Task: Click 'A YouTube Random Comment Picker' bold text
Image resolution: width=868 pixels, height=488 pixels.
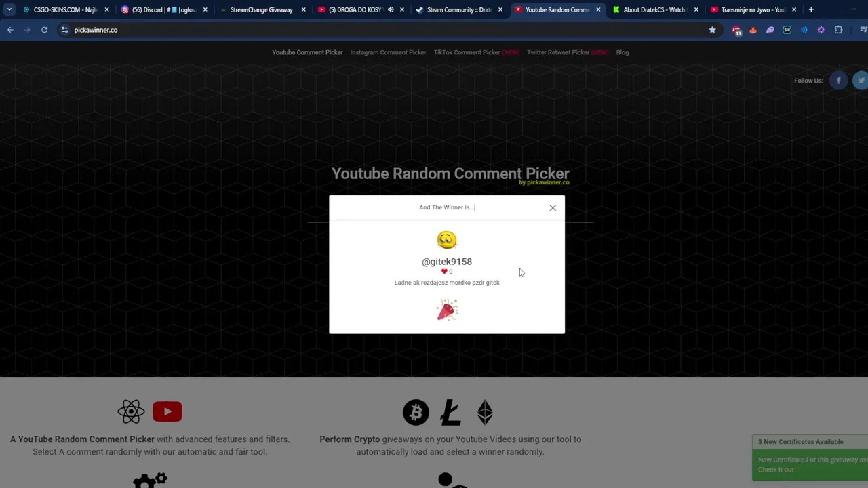Action: [82, 439]
